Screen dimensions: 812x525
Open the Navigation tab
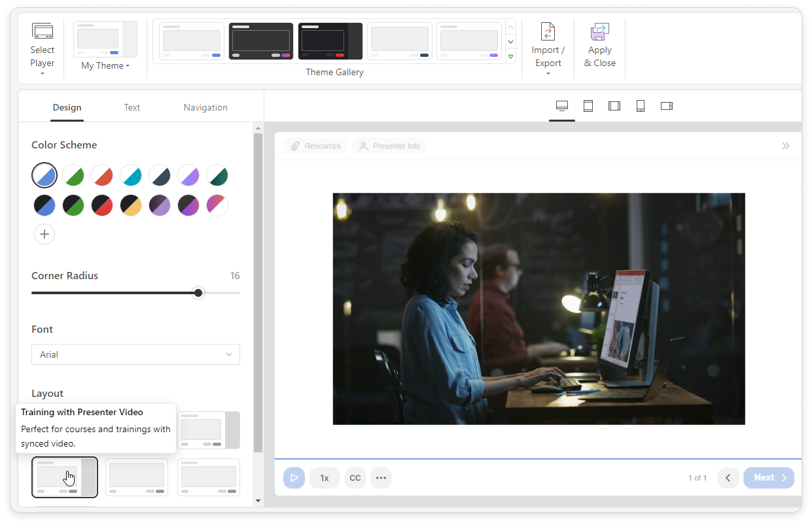point(205,107)
